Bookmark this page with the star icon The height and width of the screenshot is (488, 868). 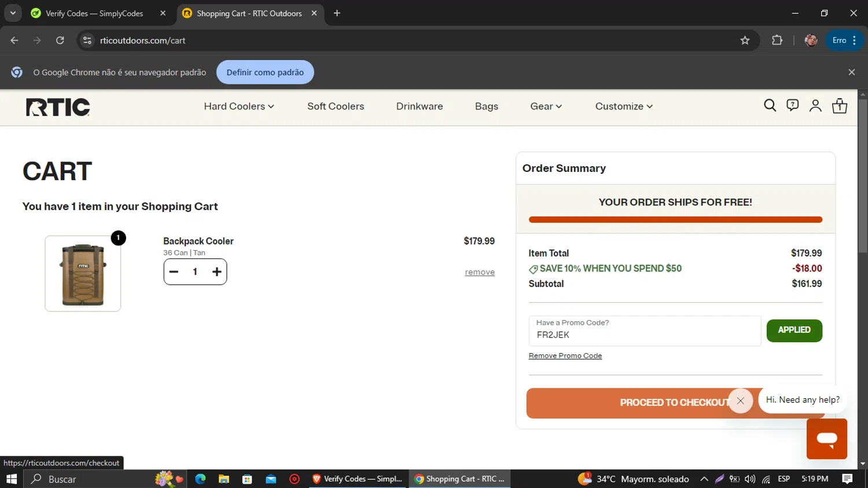745,41
